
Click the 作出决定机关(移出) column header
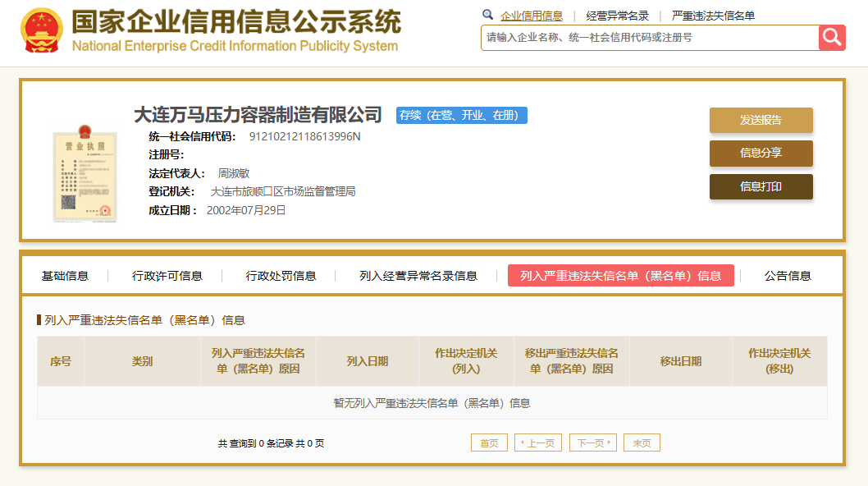coord(779,361)
